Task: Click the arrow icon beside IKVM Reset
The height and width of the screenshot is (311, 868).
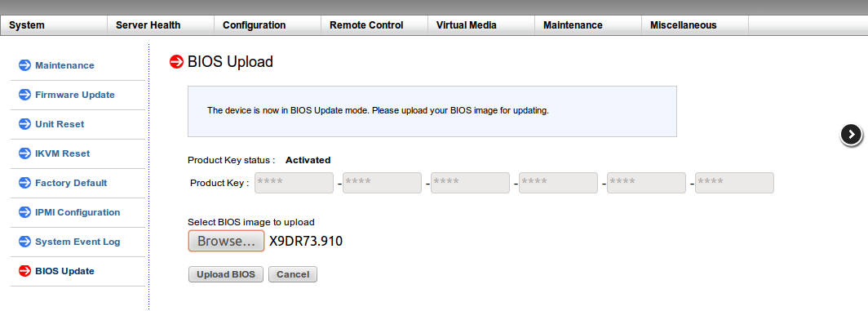Action: point(25,153)
